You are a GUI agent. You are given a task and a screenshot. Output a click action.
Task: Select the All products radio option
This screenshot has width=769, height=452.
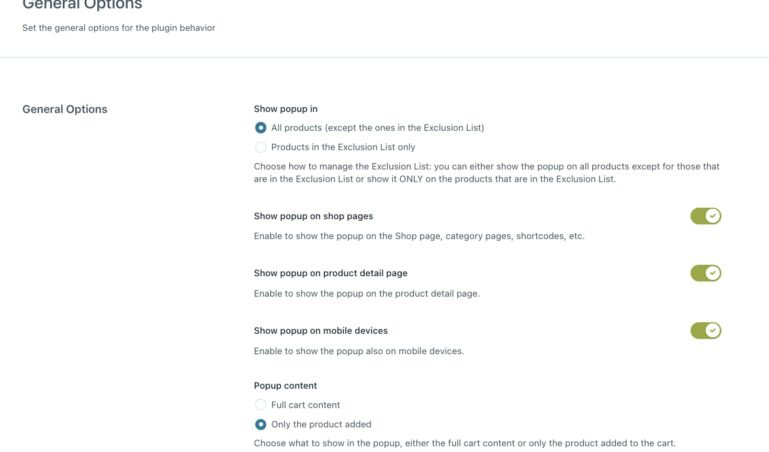[261, 128]
